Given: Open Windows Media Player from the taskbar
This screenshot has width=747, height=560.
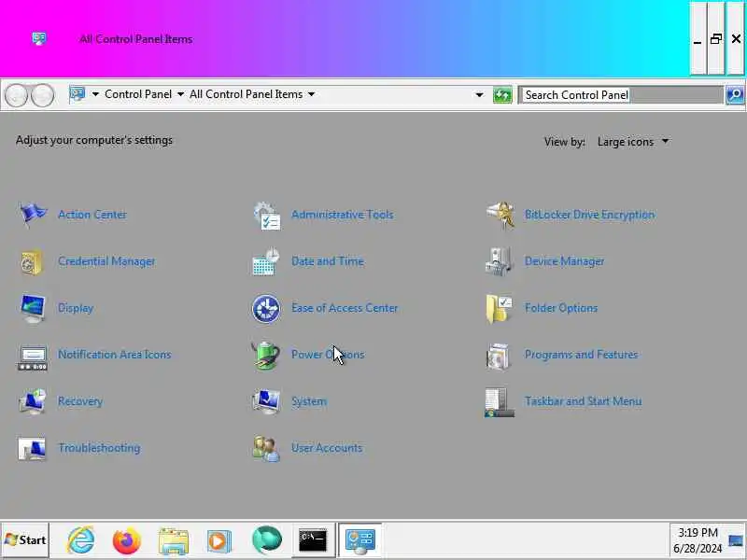Looking at the screenshot, I should (219, 541).
